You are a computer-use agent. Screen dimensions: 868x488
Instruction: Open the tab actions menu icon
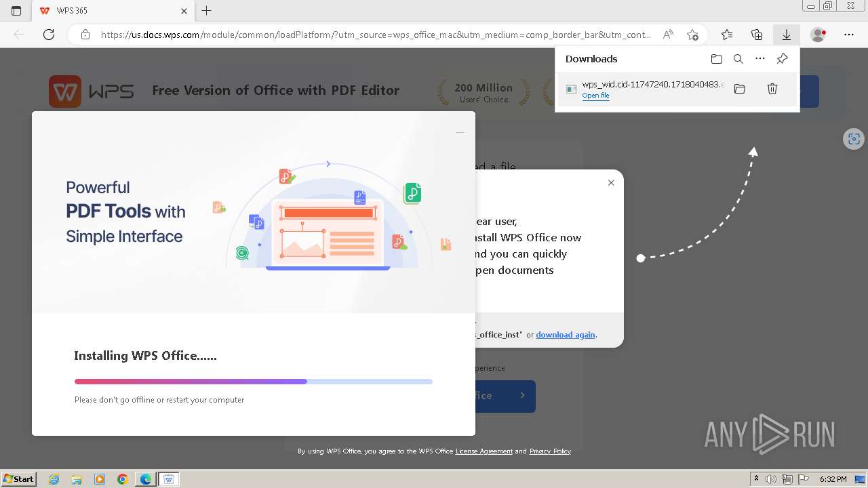[16, 11]
